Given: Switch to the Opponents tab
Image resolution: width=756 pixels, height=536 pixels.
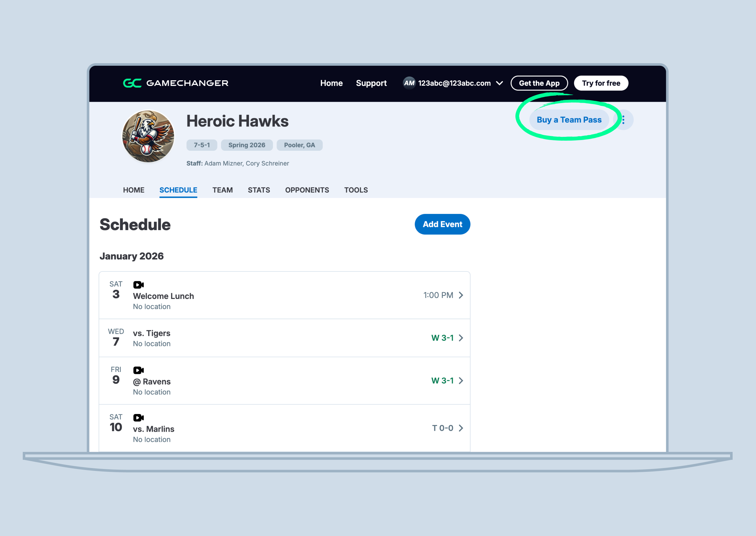Looking at the screenshot, I should click(307, 190).
